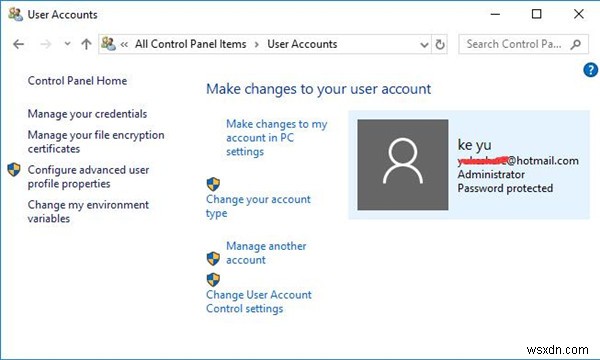Close the User Accounts window

[579, 14]
